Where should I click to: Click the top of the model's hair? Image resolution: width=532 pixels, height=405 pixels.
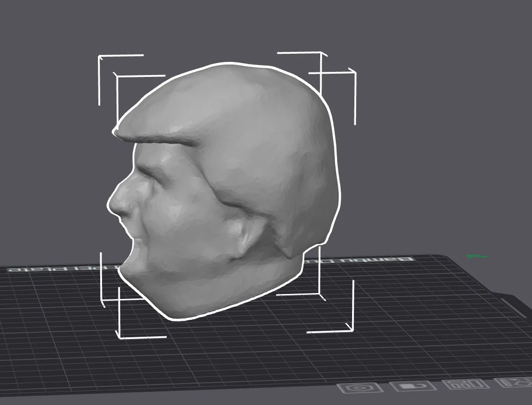(x=231, y=73)
